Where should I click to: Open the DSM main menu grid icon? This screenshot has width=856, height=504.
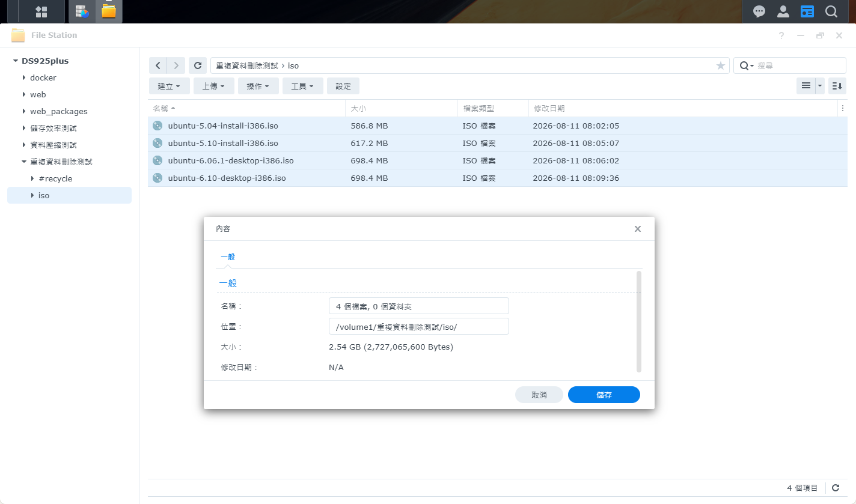41,11
